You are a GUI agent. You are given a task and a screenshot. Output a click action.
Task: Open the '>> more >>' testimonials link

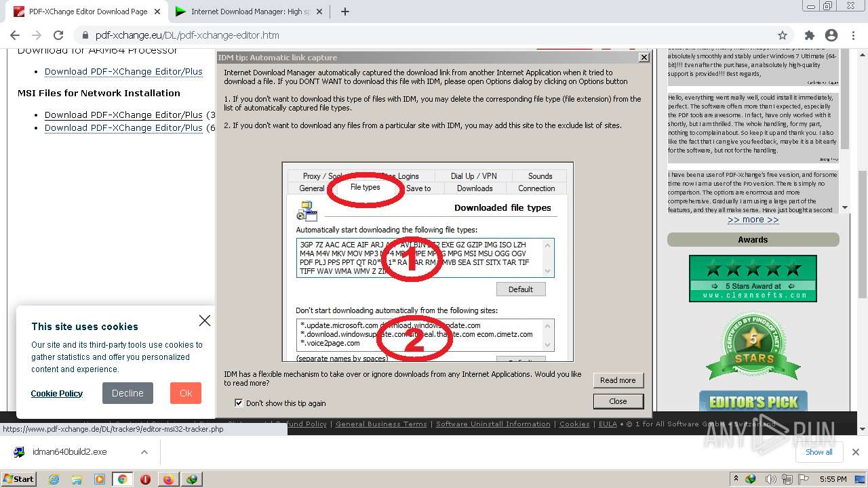click(x=753, y=220)
